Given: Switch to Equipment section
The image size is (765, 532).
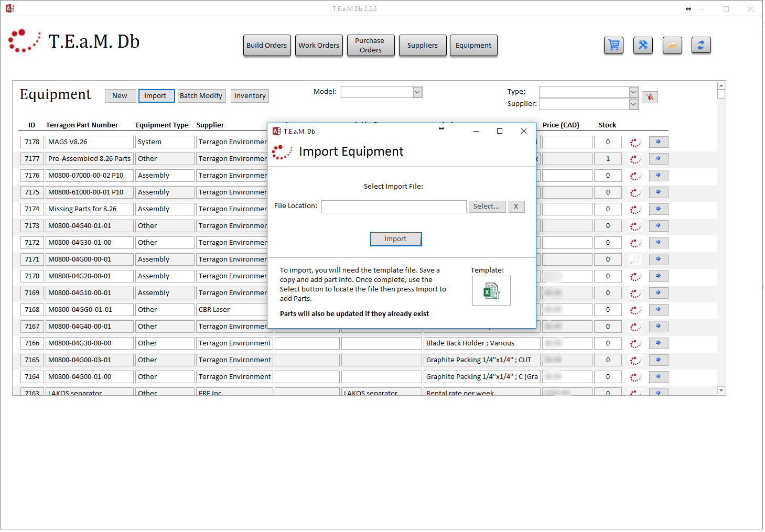Looking at the screenshot, I should point(473,46).
